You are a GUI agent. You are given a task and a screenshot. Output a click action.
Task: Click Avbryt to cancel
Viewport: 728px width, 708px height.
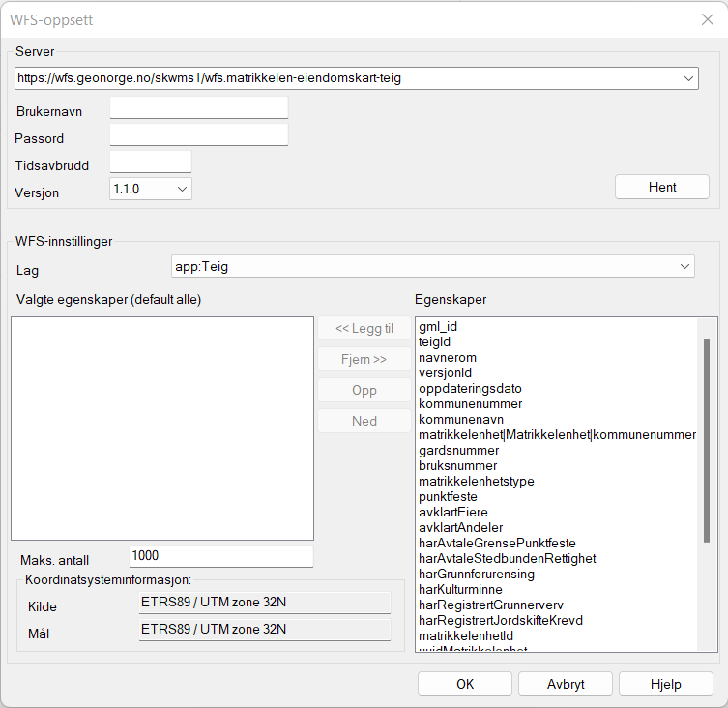(x=566, y=684)
